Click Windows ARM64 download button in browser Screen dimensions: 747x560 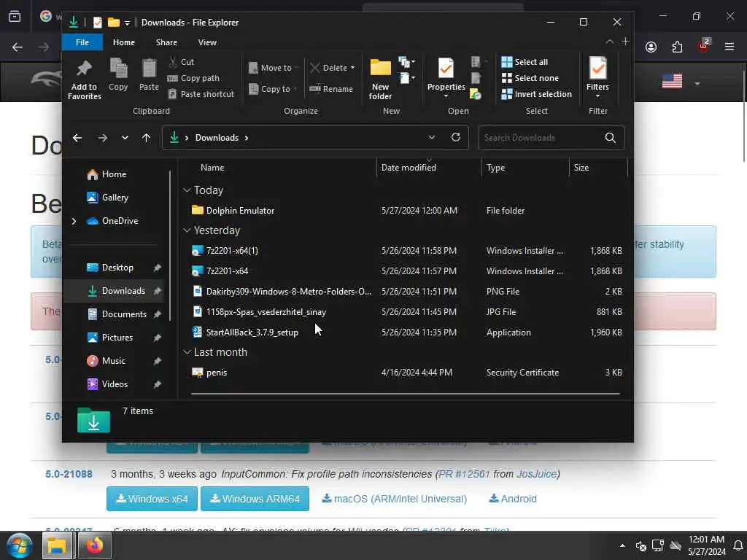pos(255,499)
